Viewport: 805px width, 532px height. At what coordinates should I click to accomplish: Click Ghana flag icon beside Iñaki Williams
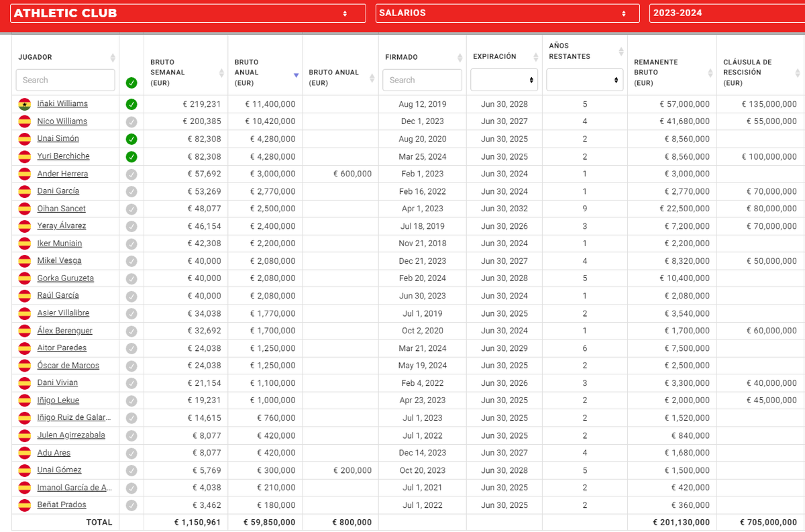(25, 104)
